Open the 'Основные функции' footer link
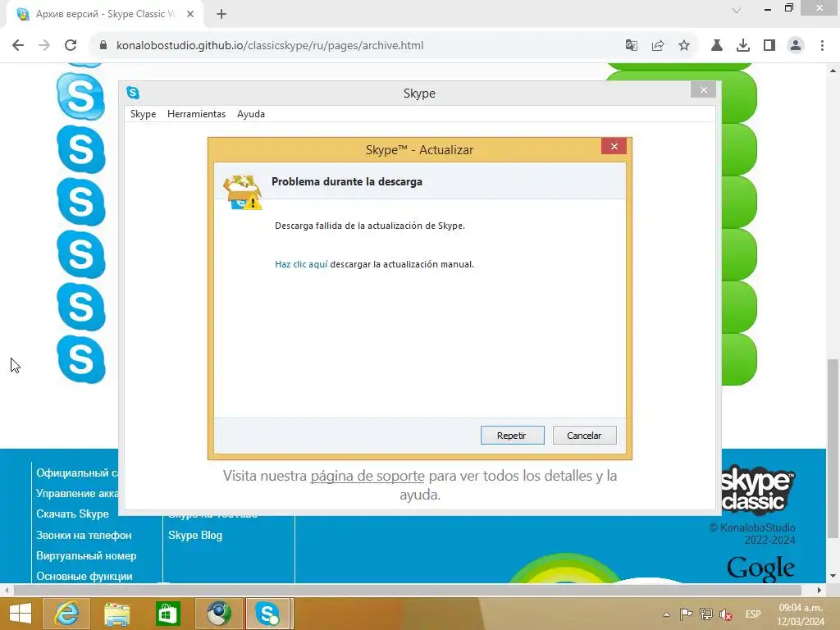 (x=84, y=577)
